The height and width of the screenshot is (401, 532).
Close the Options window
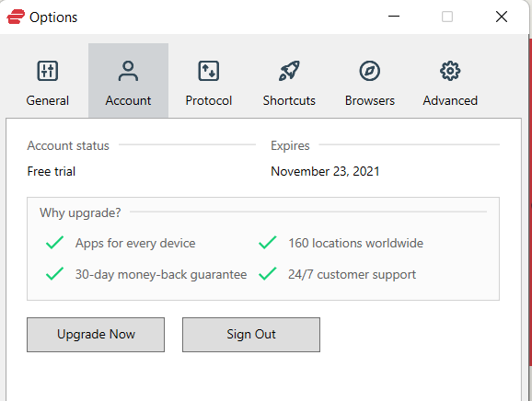[502, 17]
